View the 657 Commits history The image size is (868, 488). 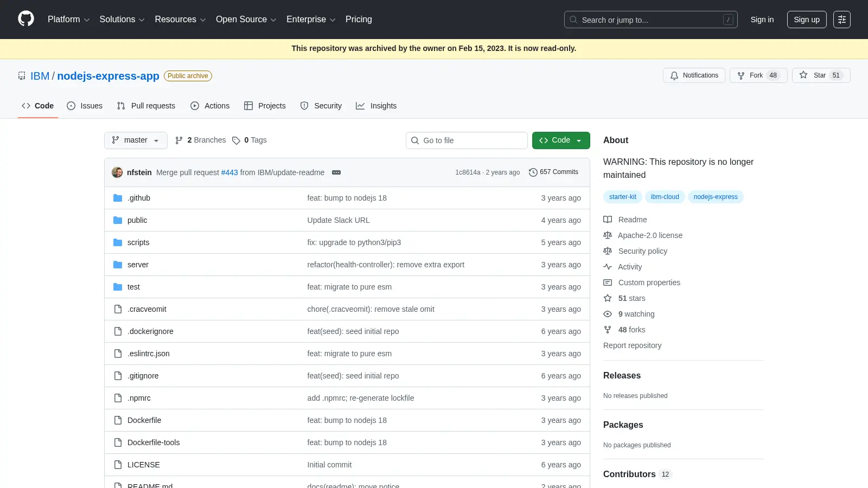tap(553, 172)
